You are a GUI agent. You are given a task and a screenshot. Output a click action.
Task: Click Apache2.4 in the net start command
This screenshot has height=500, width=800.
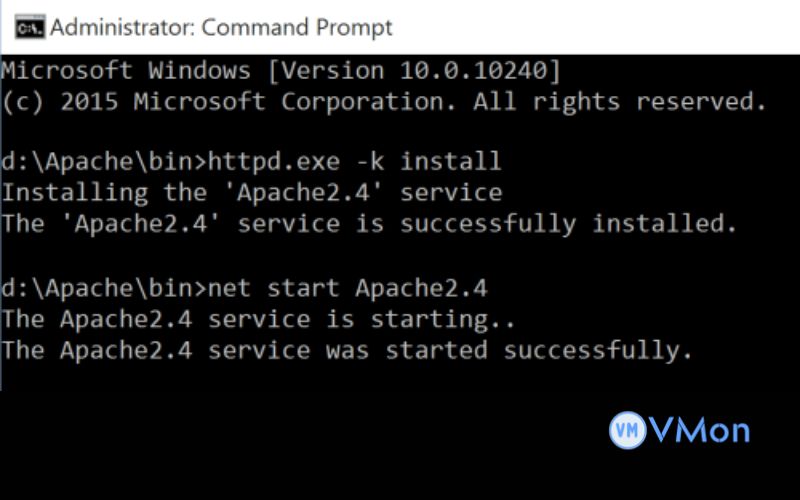tap(421, 290)
